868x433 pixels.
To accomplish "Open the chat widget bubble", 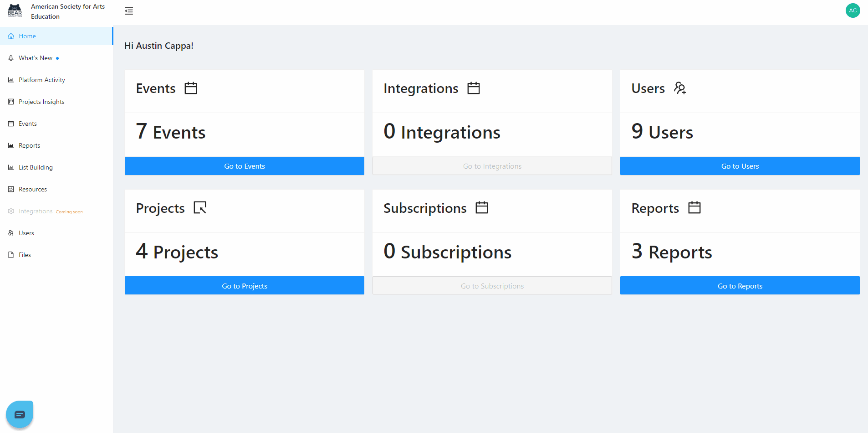I will 20,414.
